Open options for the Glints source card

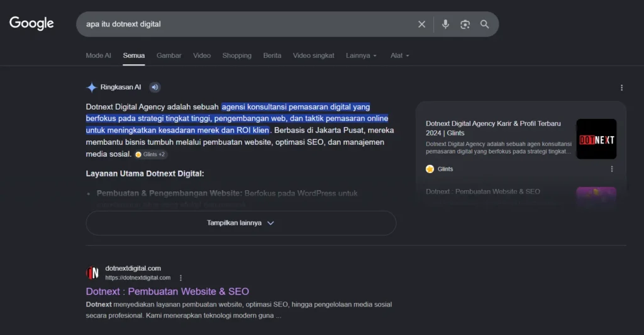(611, 169)
